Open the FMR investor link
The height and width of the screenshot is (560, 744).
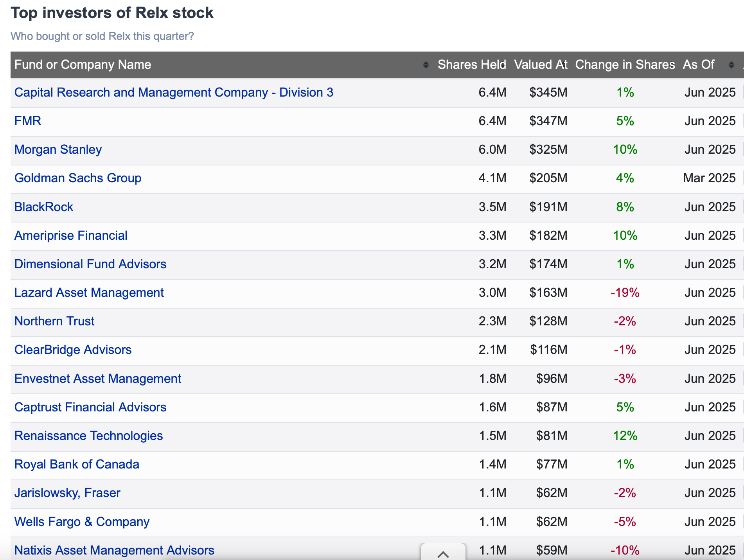28,121
